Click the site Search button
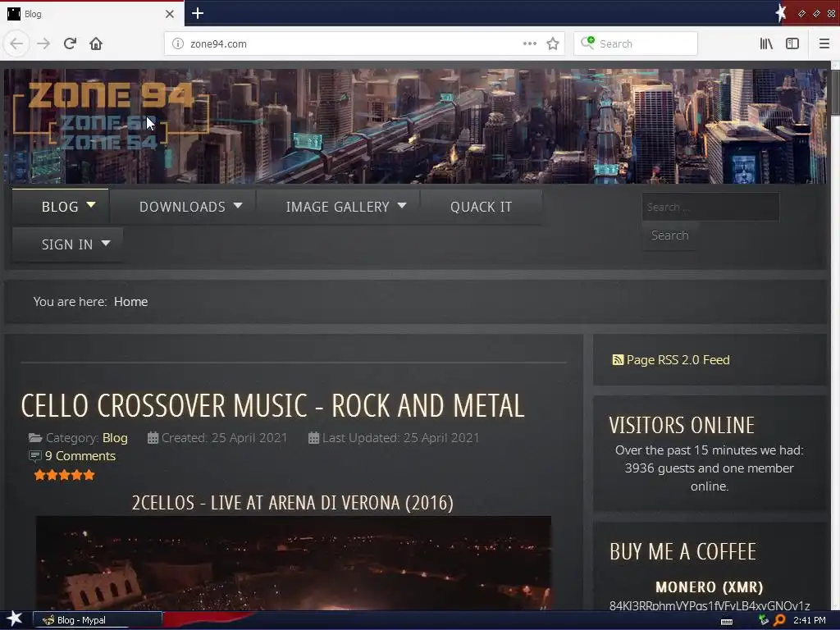This screenshot has height=630, width=840. (669, 235)
